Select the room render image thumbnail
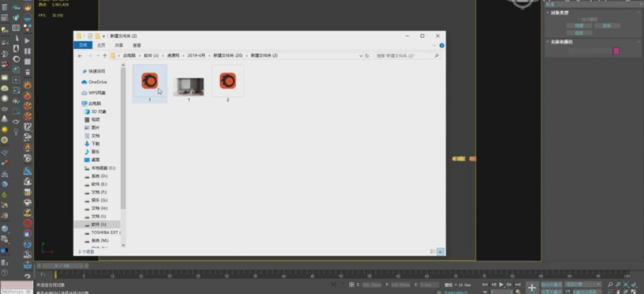This screenshot has height=294, width=644. (x=188, y=87)
